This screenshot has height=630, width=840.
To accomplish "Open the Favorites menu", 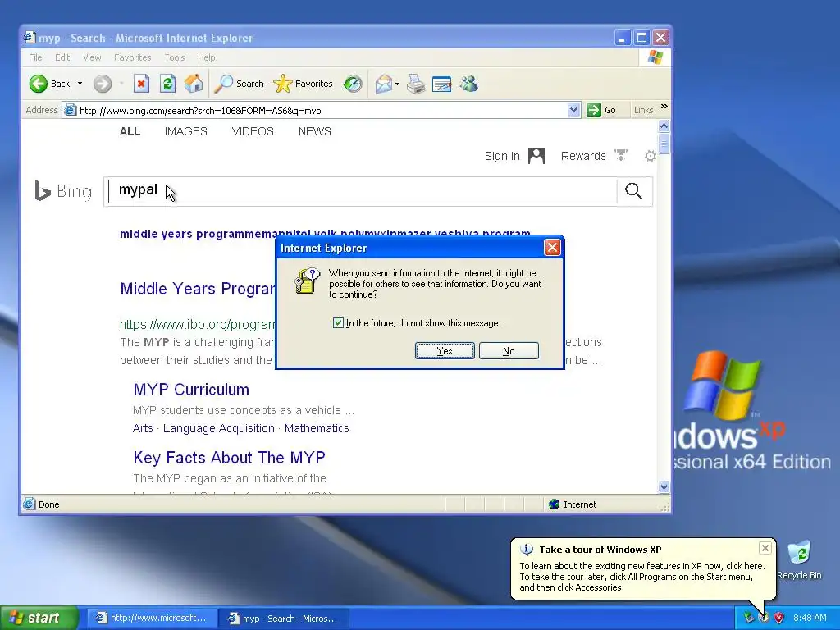I will click(132, 57).
